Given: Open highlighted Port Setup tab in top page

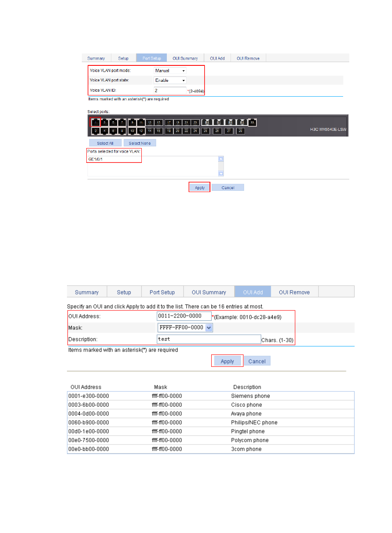Looking at the screenshot, I should pyautogui.click(x=152, y=58).
